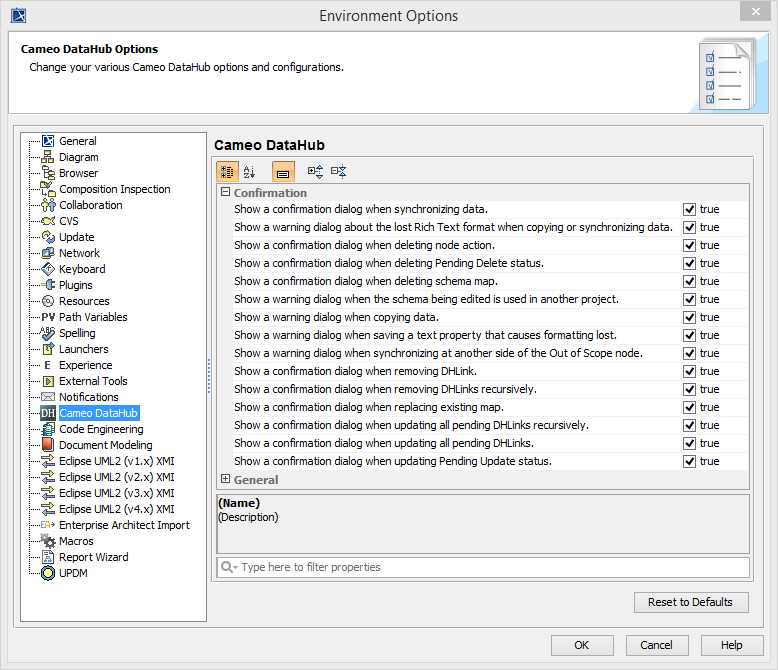Screen dimensions: 778x670
Task: Select Path Variables in the options tree
Action: click(93, 317)
